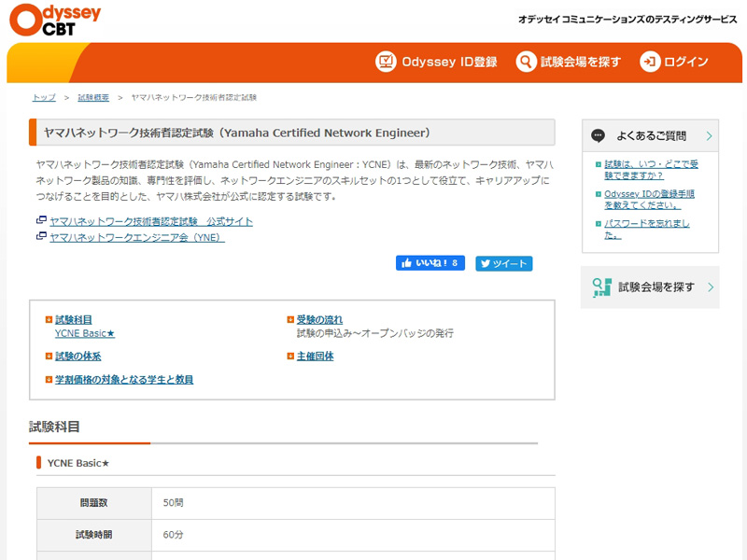Jump to 主催団体 anchor link

[x=315, y=357]
